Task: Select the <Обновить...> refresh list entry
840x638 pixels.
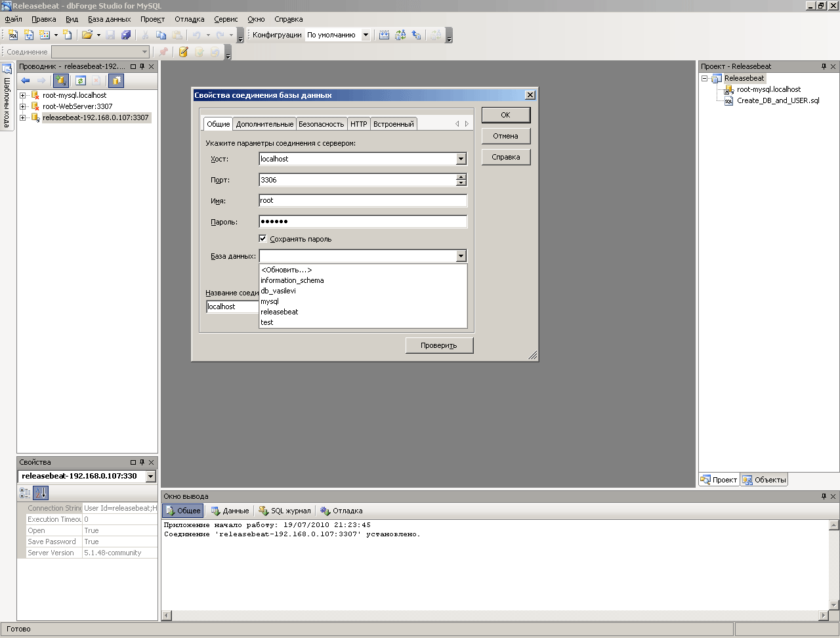Action: coord(363,270)
